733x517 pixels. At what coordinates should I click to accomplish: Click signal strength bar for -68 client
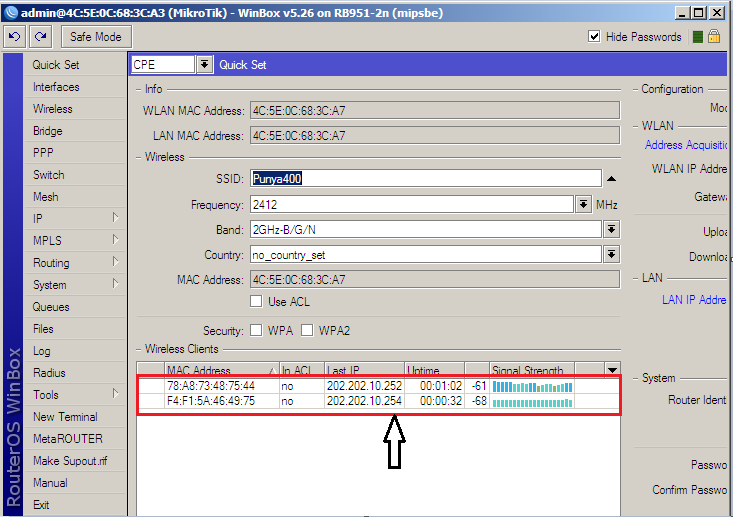point(532,402)
